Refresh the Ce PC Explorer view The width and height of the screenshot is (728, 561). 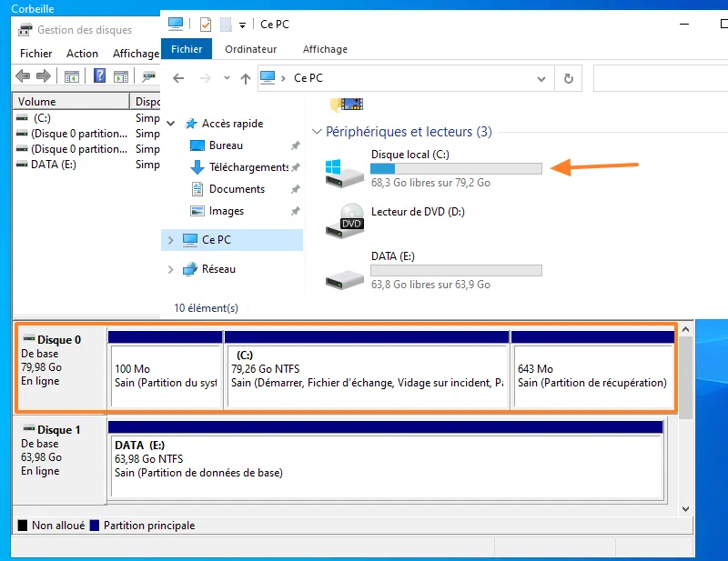tap(569, 78)
